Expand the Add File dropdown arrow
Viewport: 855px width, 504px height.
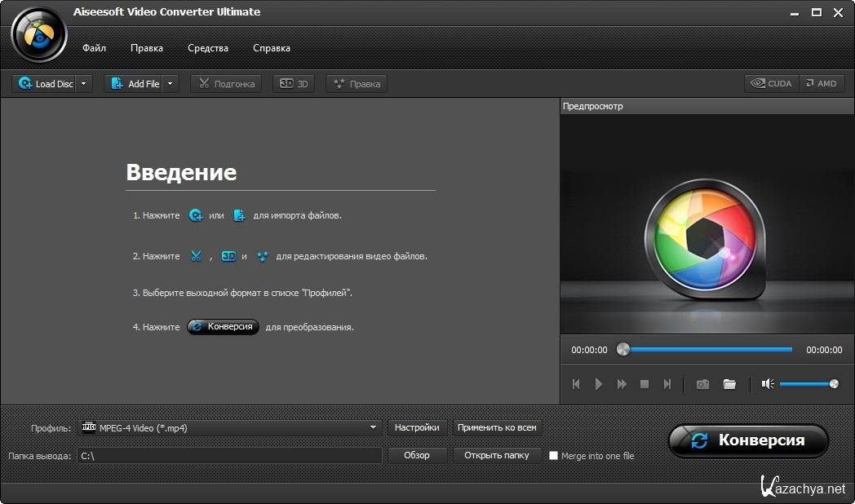coord(170,84)
